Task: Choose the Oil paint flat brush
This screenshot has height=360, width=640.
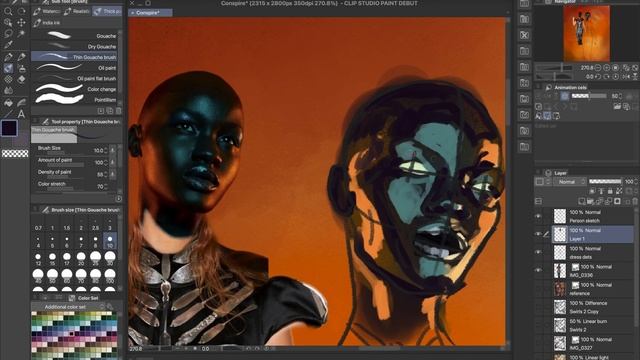Action: coord(74,78)
